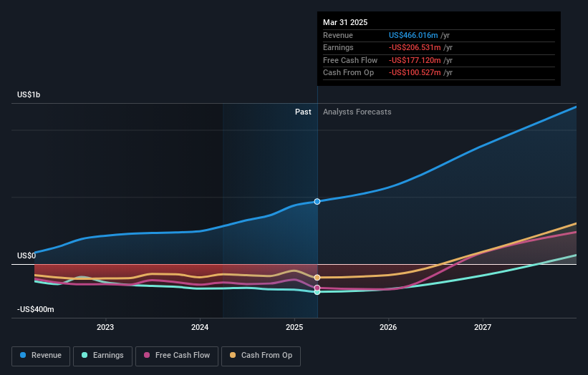Click the 2023 x-axis label
Image resolution: width=588 pixels, height=375 pixels.
[x=105, y=327]
